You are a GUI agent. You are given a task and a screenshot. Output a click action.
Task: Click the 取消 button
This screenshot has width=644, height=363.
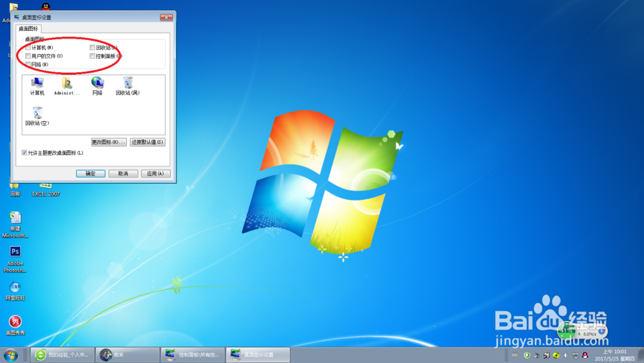point(123,173)
